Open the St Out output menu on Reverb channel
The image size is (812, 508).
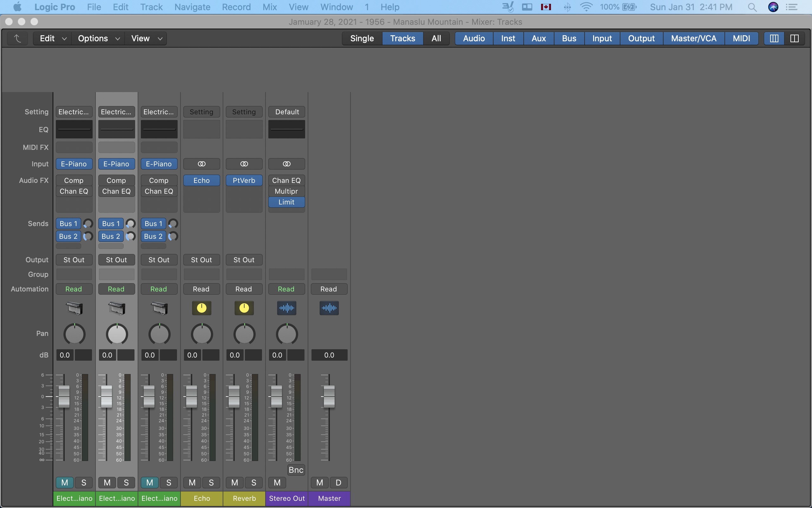244,260
